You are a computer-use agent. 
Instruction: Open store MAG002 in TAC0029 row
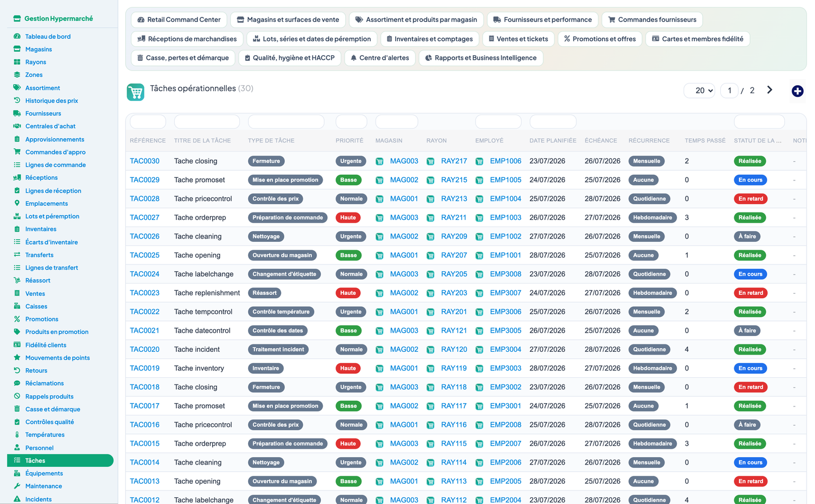[404, 180]
